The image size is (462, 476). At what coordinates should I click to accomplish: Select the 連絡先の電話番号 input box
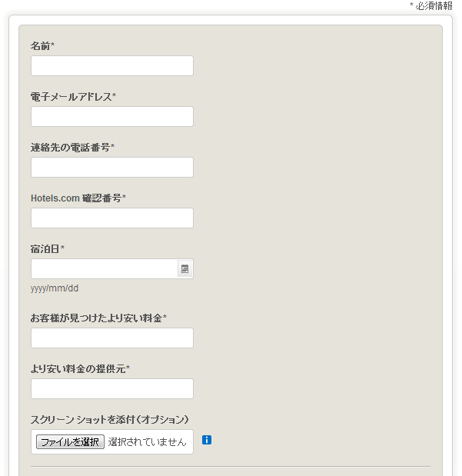tap(112, 167)
